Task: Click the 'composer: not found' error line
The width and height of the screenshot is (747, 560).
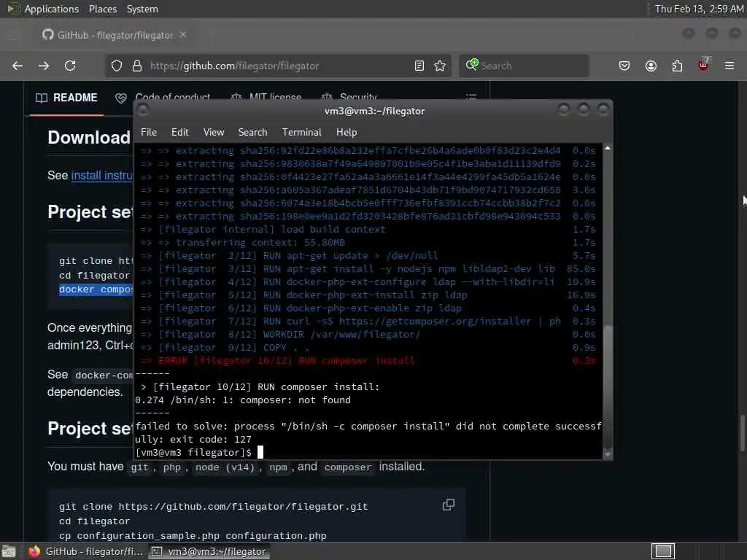Action: pos(242,400)
